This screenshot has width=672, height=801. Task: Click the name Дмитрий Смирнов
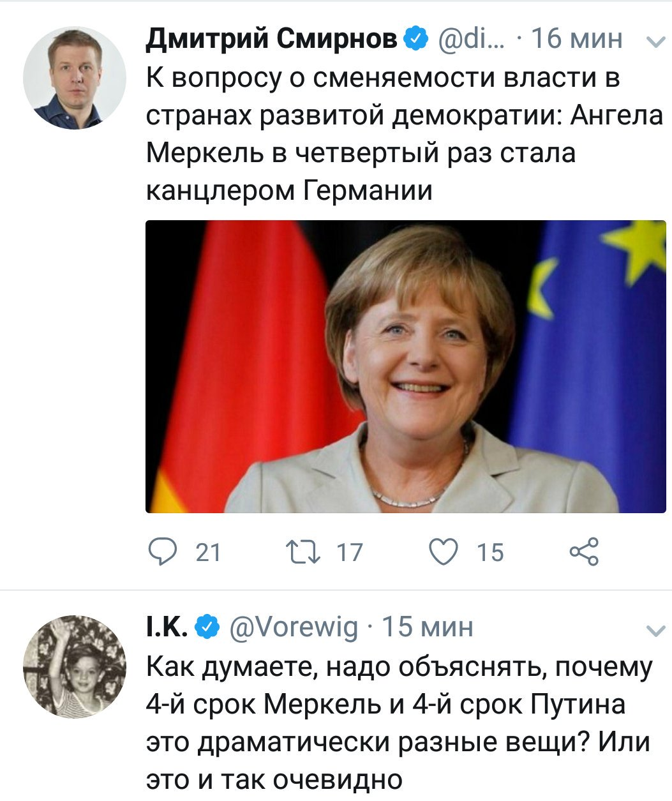[272, 39]
